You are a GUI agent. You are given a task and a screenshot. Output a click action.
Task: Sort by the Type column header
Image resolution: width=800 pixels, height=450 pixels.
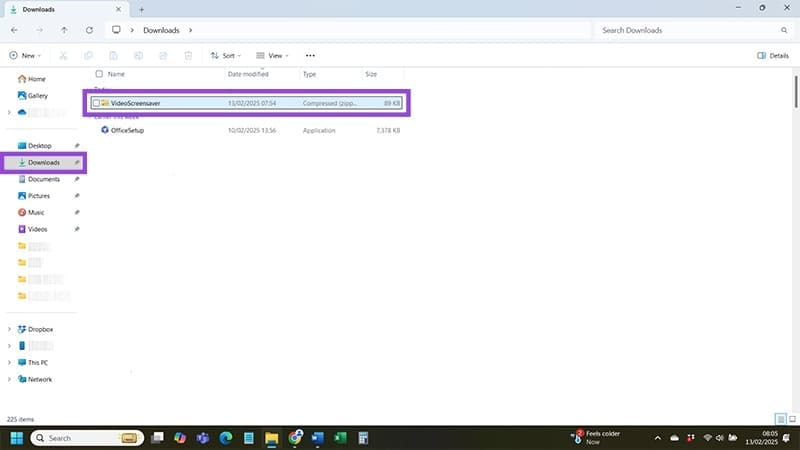click(309, 74)
